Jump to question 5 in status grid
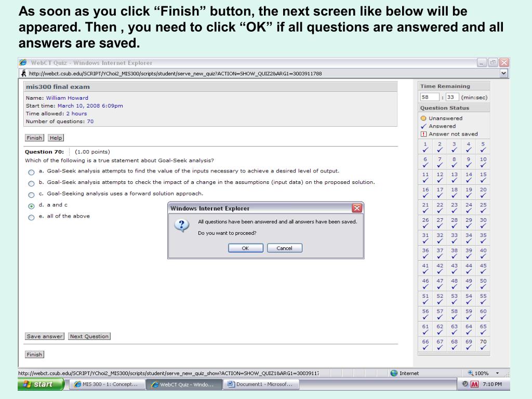Image resolution: width=532 pixels, height=399 pixels. tap(483, 144)
